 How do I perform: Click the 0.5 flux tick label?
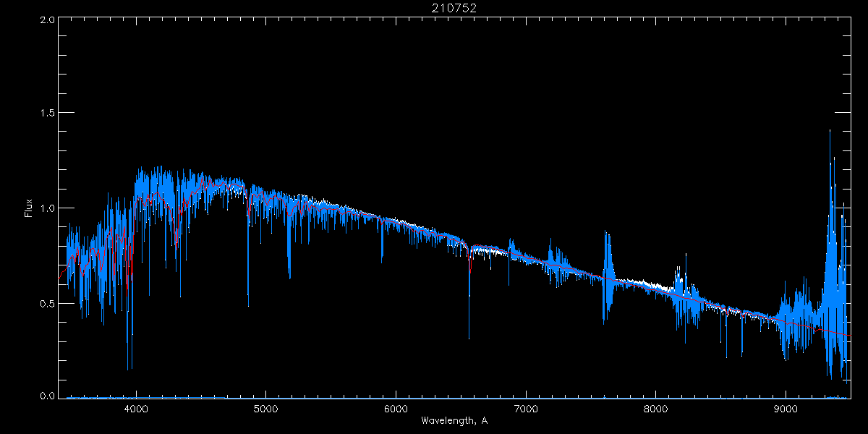(48, 303)
